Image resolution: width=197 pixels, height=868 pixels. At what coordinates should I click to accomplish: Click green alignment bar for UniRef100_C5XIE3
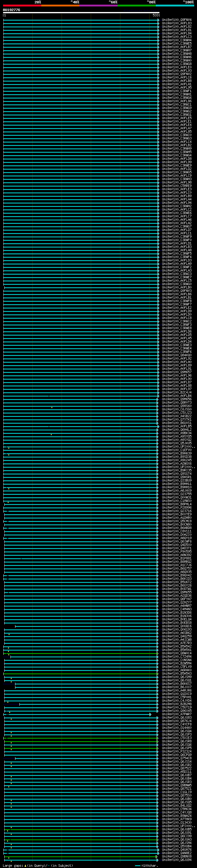pos(81,738)
